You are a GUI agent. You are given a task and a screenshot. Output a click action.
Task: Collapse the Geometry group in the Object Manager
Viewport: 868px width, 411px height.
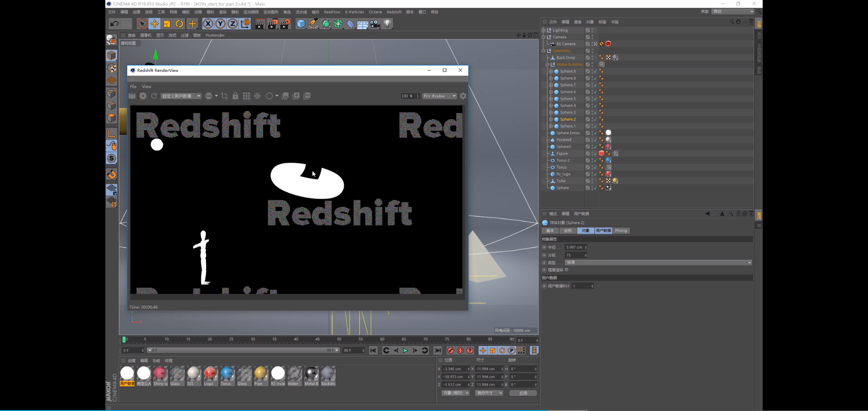pyautogui.click(x=543, y=51)
